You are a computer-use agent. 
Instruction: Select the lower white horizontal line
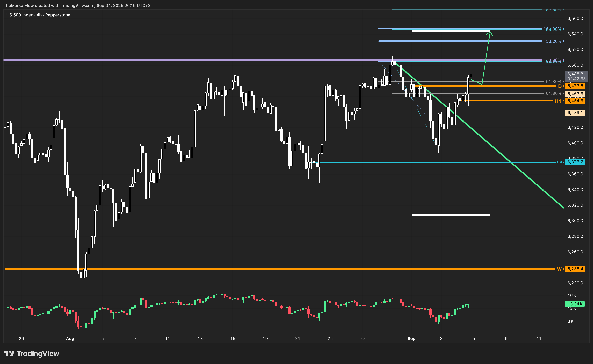tap(451, 215)
